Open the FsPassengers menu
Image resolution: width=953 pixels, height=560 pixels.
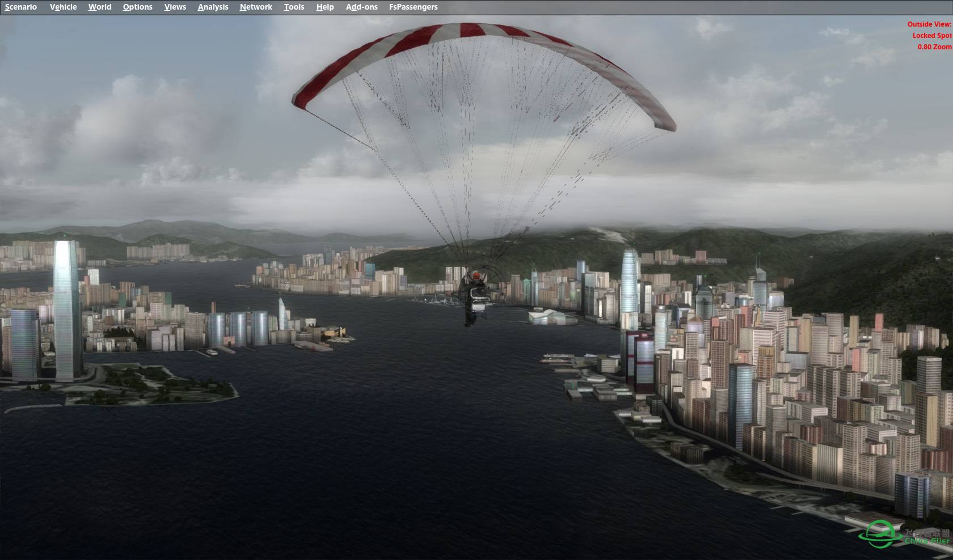413,7
